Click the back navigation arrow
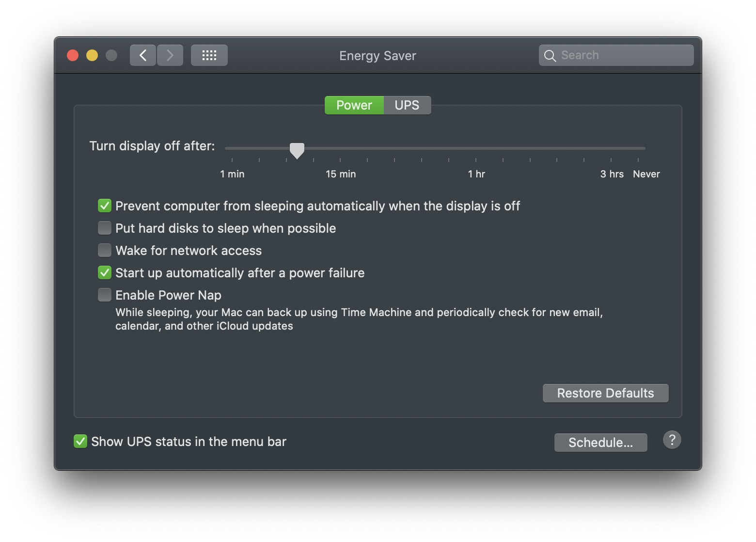The width and height of the screenshot is (756, 542). pyautogui.click(x=143, y=55)
